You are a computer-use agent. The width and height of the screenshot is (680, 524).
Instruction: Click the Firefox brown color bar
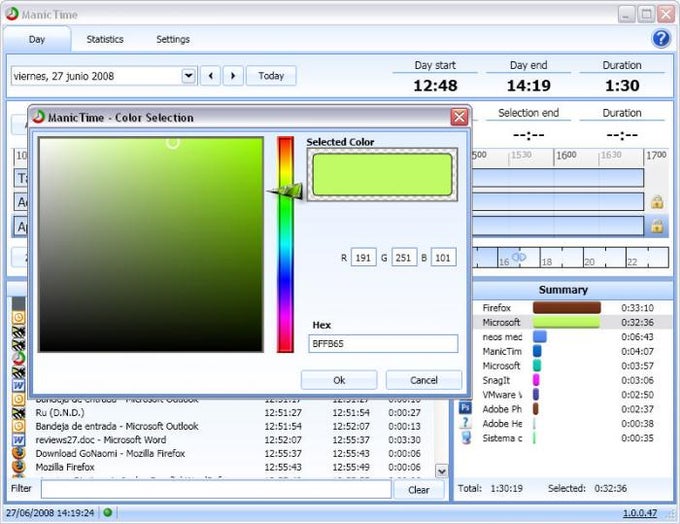click(566, 308)
